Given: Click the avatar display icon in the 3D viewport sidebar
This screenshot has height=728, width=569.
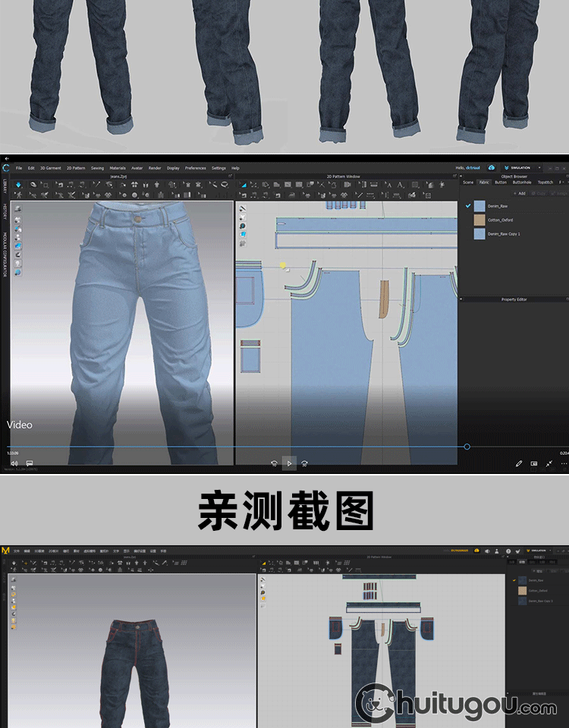Looking at the screenshot, I should [x=17, y=237].
